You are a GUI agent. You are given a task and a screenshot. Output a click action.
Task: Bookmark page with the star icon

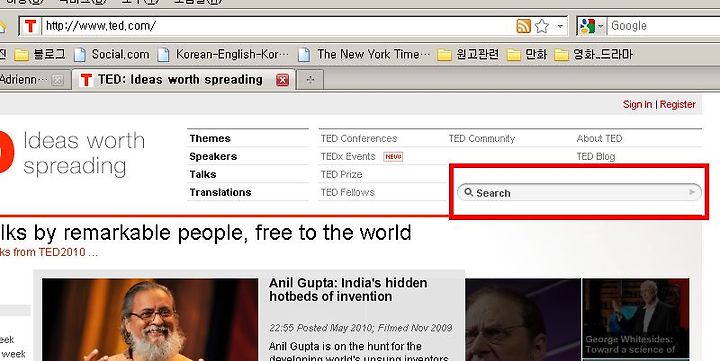click(x=542, y=26)
